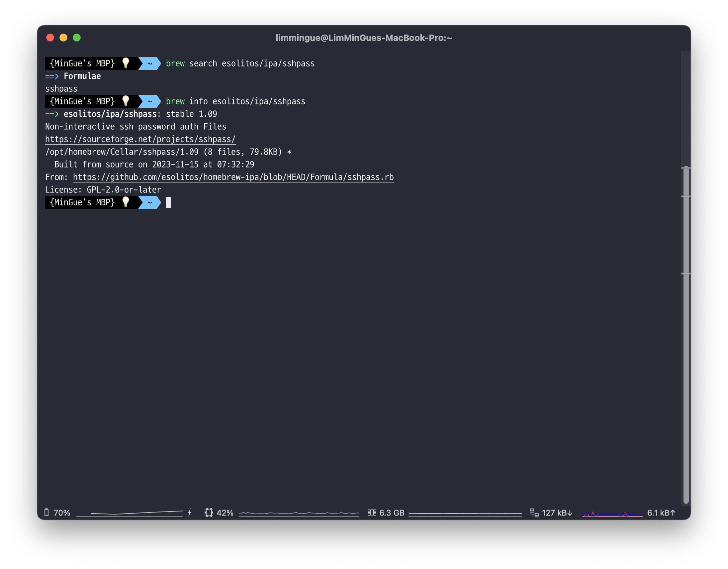Click the CPU chip icon

click(x=209, y=512)
